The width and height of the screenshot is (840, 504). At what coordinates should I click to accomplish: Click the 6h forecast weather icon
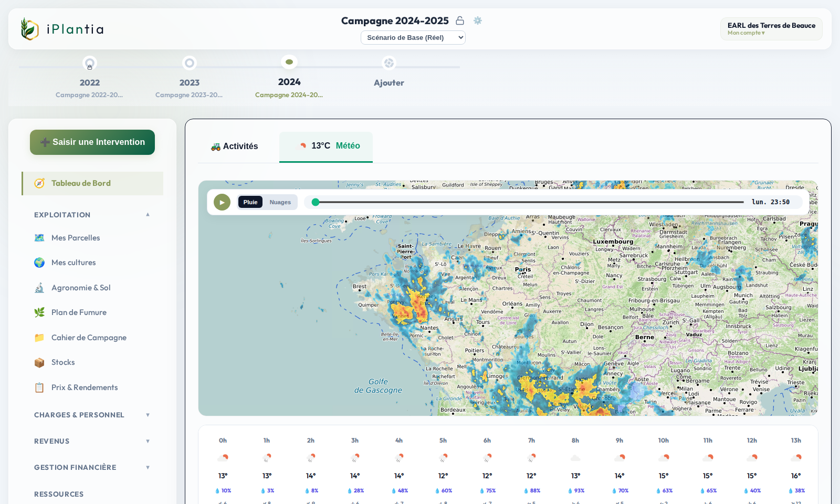488,458
